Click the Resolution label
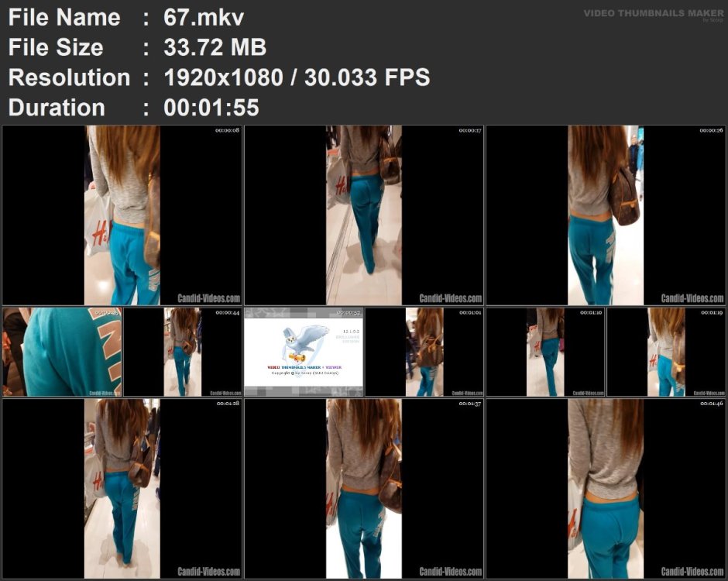The width and height of the screenshot is (728, 581). pyautogui.click(x=69, y=77)
